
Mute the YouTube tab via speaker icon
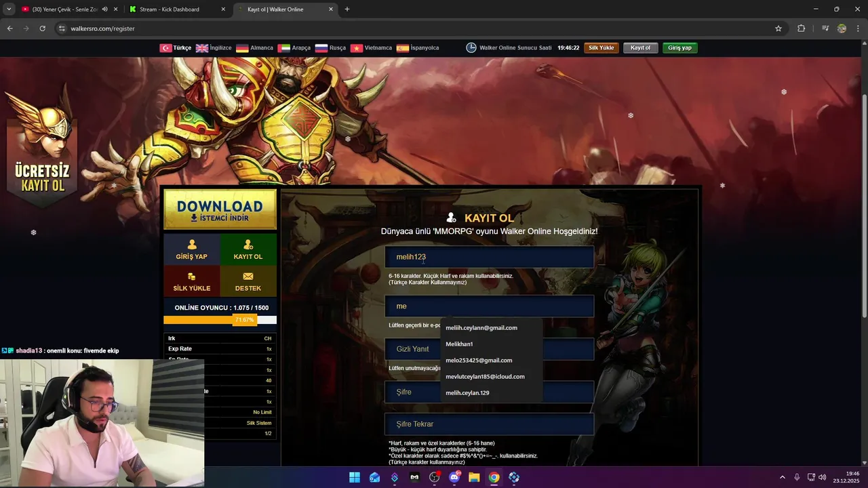[x=104, y=9]
